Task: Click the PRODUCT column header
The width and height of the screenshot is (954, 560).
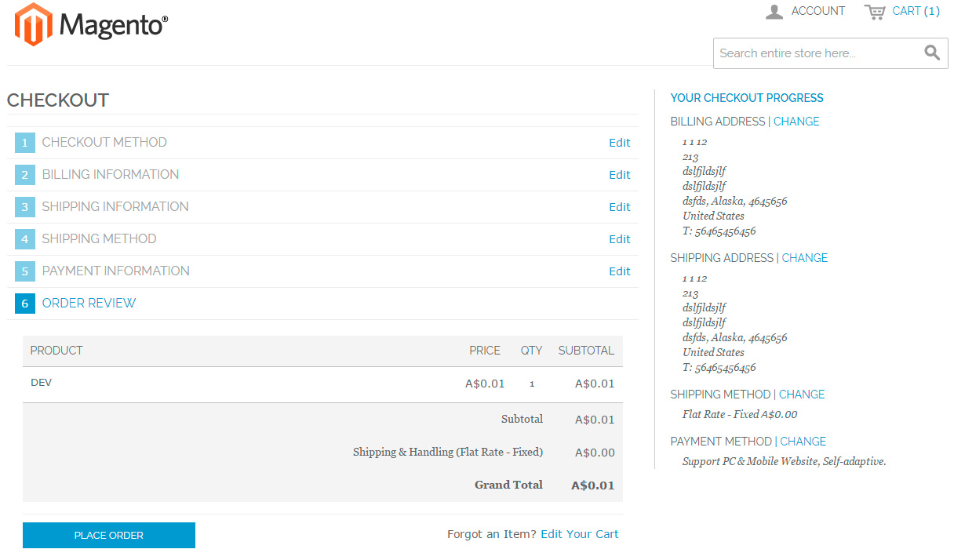Action: 56,351
